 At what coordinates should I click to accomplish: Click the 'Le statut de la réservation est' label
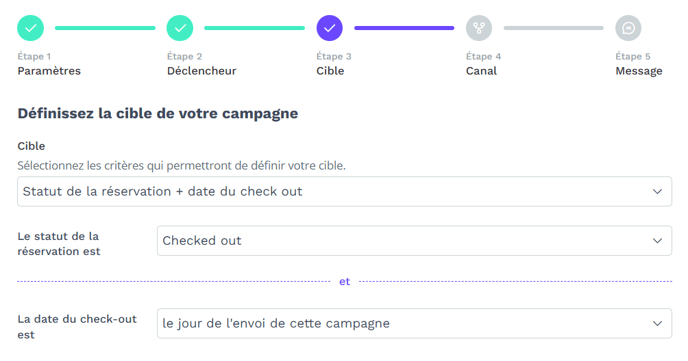coord(59,244)
